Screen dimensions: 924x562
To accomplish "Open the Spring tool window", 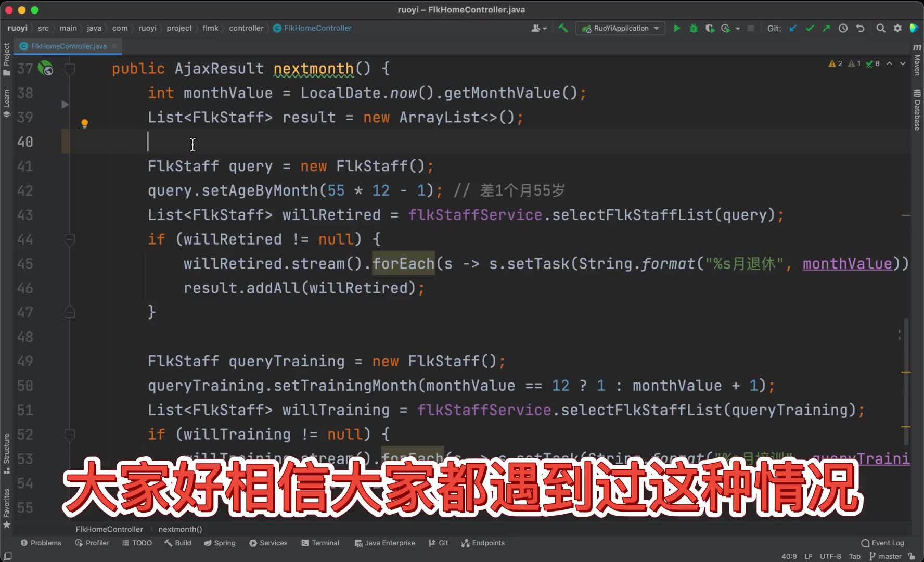I will click(220, 543).
